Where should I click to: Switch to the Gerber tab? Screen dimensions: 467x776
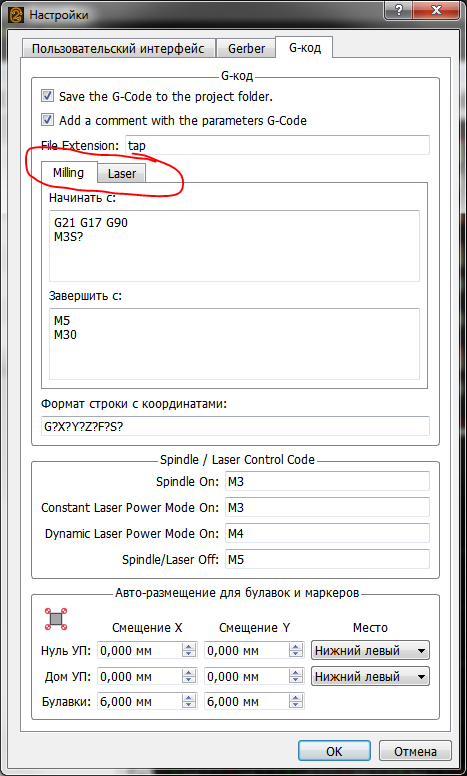click(246, 48)
